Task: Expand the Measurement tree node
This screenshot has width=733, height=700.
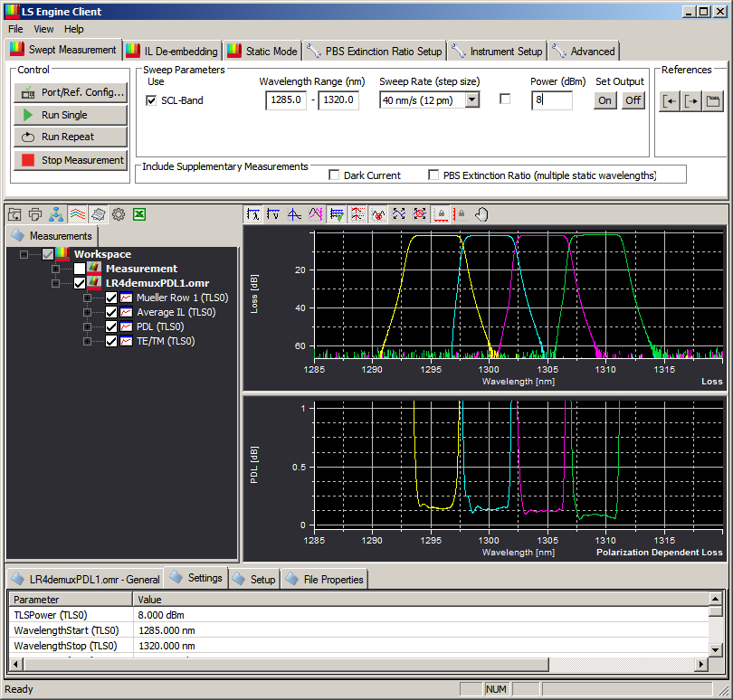Action: [55, 269]
